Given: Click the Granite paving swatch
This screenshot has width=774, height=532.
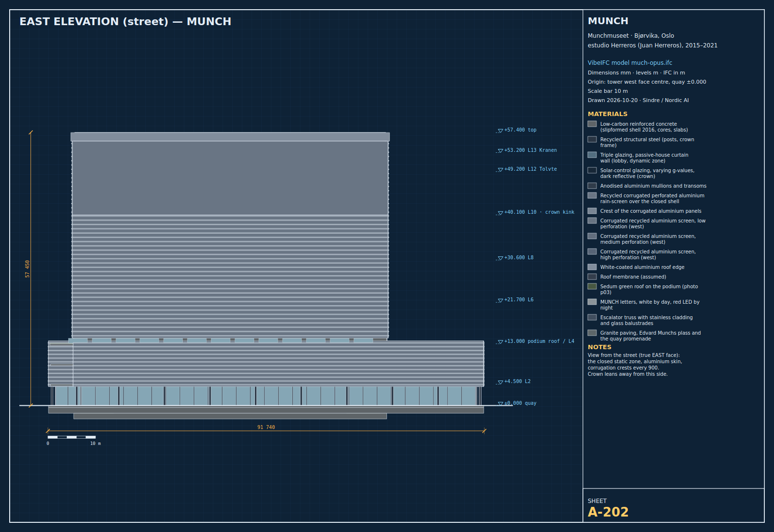Looking at the screenshot, I should pos(592,333).
